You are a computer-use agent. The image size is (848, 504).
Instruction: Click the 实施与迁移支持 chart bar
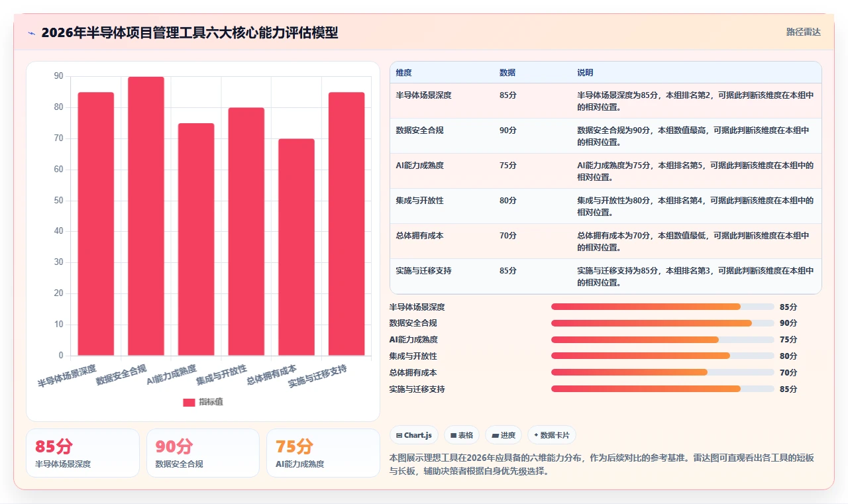346,224
